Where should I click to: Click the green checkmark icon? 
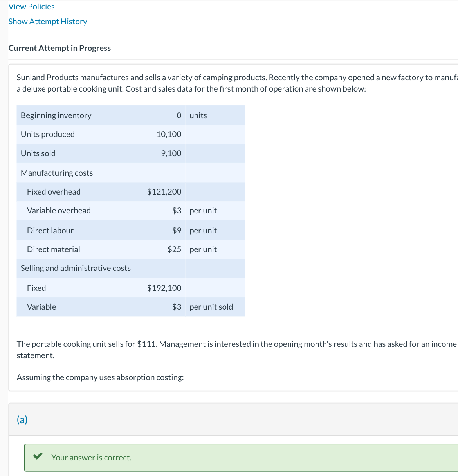tap(38, 455)
